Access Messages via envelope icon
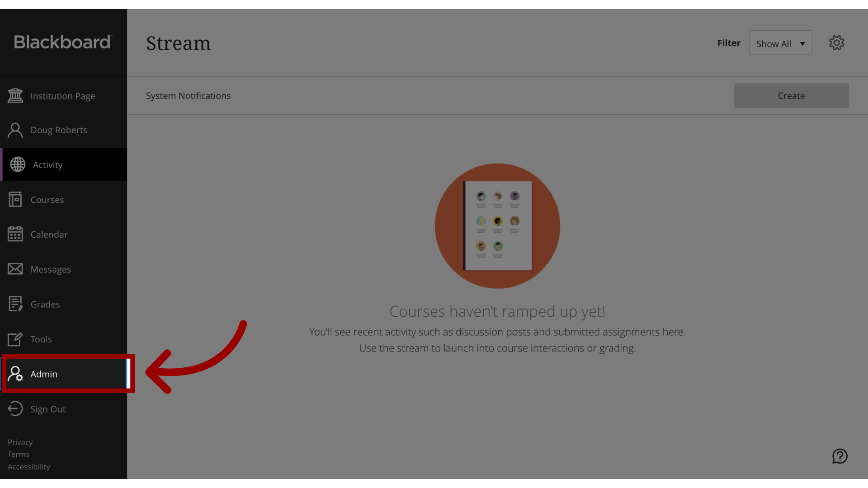 [15, 269]
